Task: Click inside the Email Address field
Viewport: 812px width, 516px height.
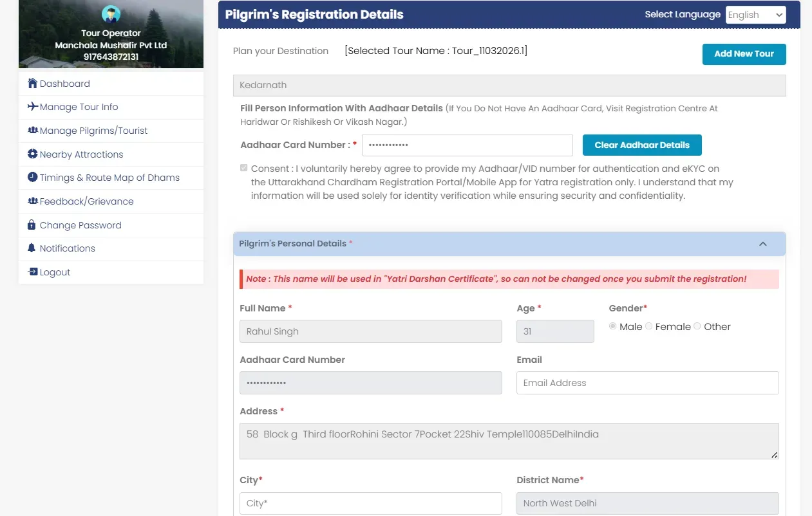Action: 647,382
